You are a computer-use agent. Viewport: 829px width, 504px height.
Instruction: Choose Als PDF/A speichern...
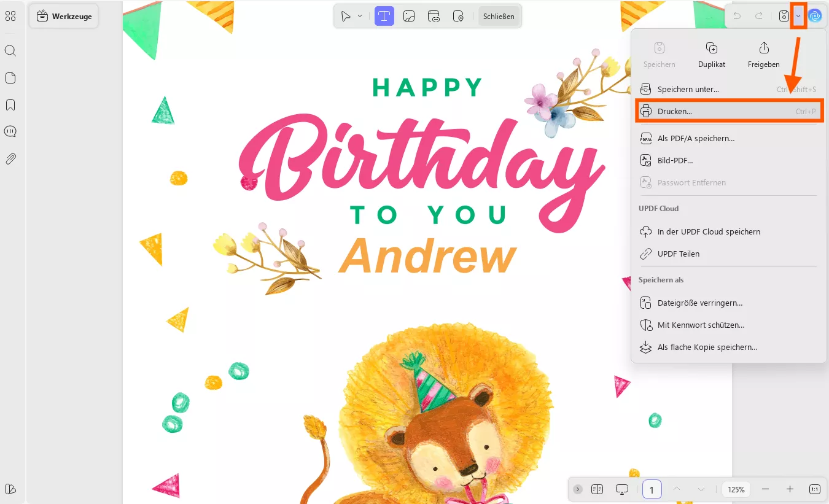[x=728, y=139]
